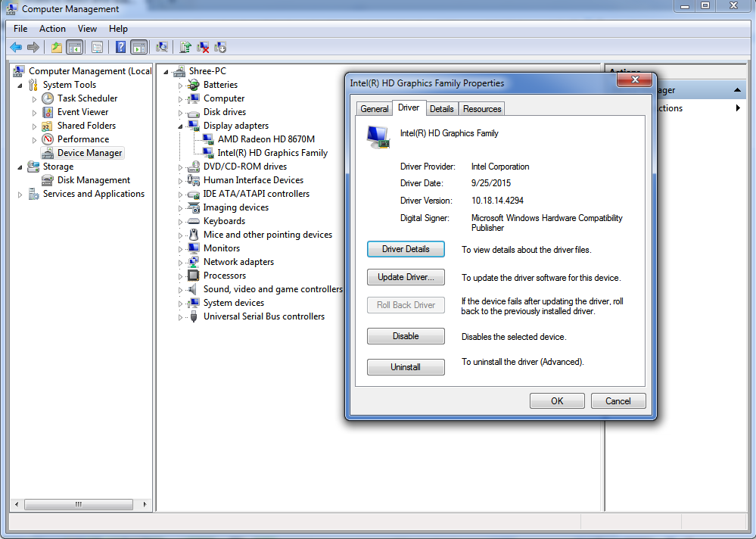This screenshot has height=539, width=756.
Task: Expand the Task Scheduler node
Action: pos(34,99)
